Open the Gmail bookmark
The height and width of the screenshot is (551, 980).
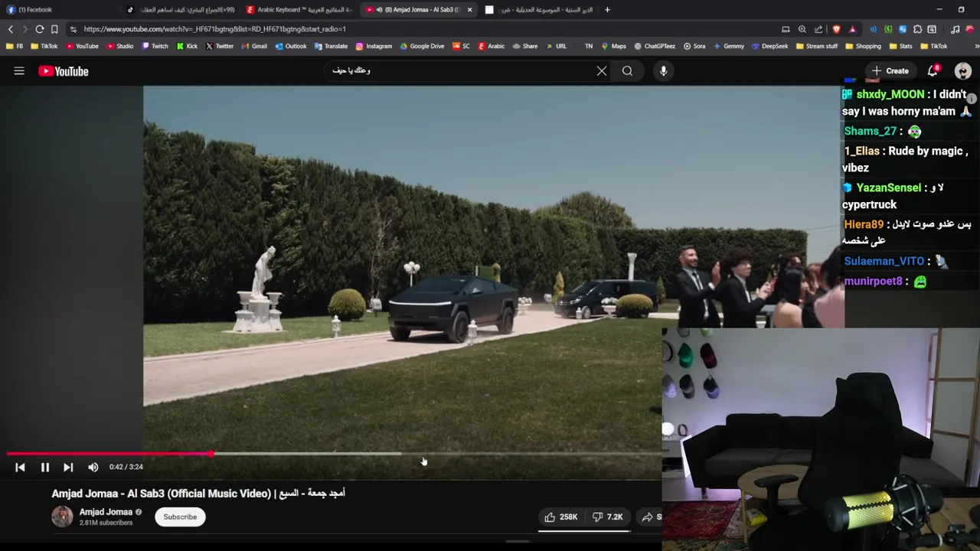click(254, 46)
